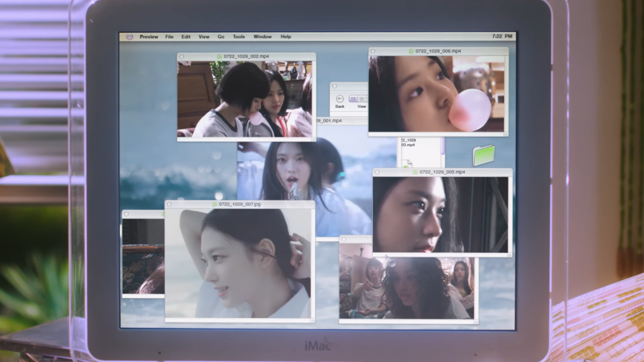The height and width of the screenshot is (362, 644).
Task: Click the profile photo in the 007.jpg window
Action: (238, 263)
